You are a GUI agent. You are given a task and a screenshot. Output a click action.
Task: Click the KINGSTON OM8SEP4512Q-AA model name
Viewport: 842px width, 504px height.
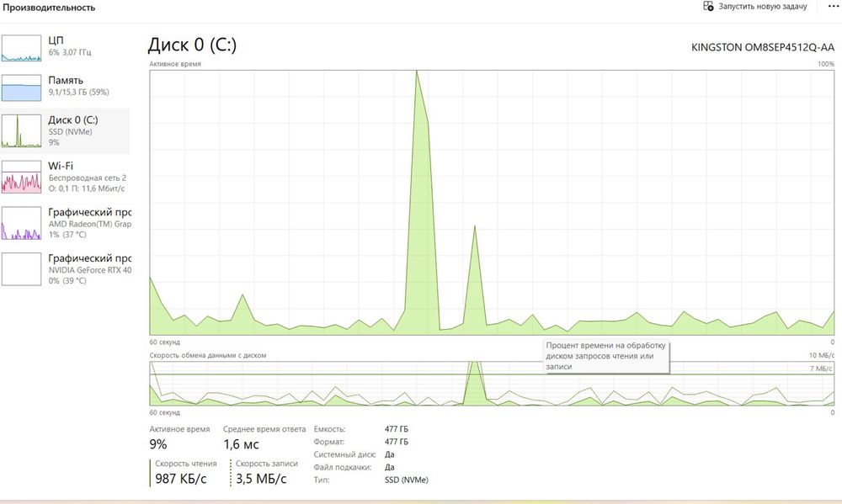click(763, 47)
